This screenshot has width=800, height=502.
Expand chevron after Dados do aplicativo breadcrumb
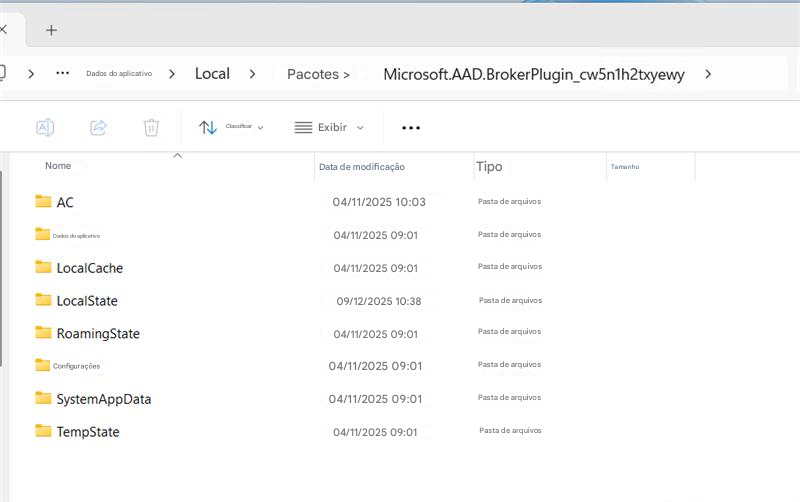(x=172, y=74)
